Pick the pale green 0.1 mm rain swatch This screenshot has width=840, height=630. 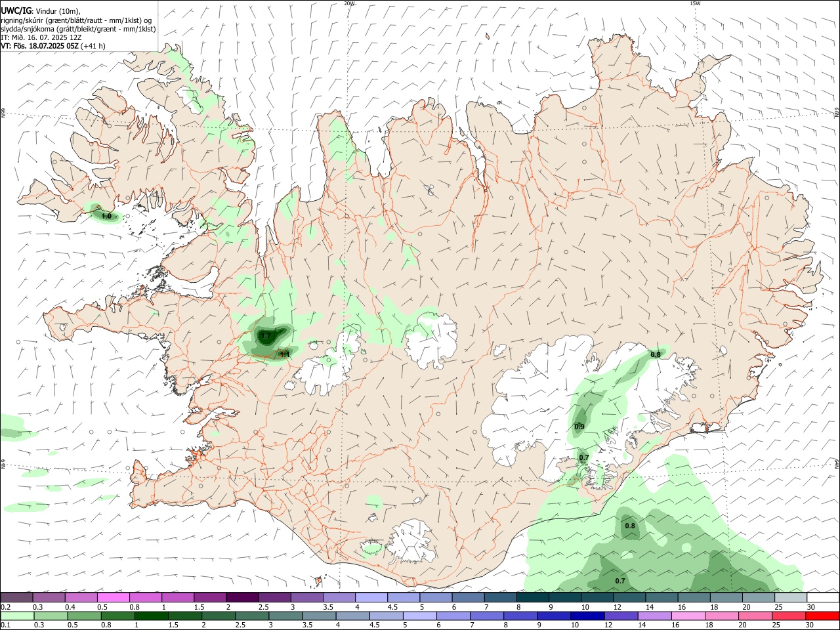17,616
